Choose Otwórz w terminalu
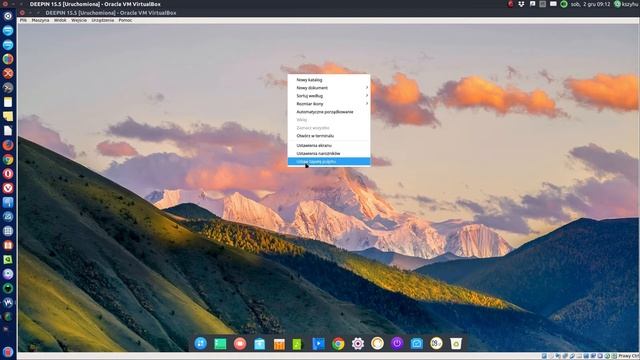Screen dimensions: 640x360 tap(329, 136)
